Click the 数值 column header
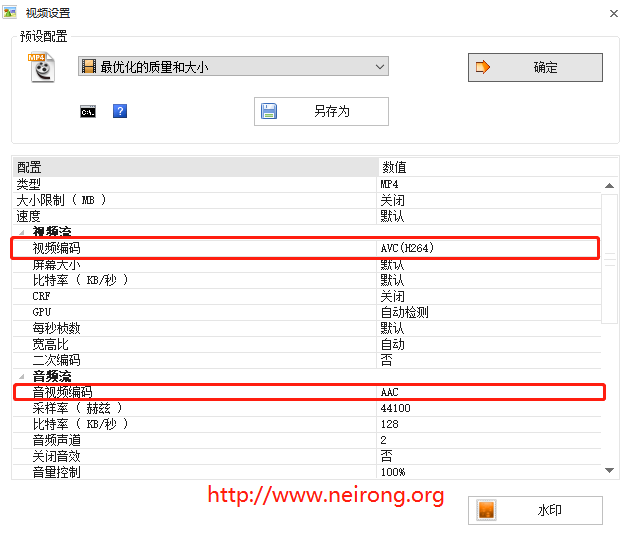 (498, 167)
